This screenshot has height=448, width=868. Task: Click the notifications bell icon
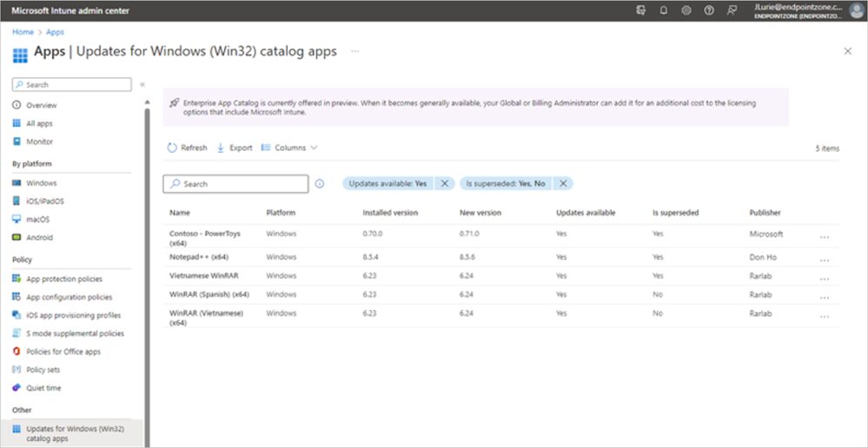pyautogui.click(x=664, y=10)
